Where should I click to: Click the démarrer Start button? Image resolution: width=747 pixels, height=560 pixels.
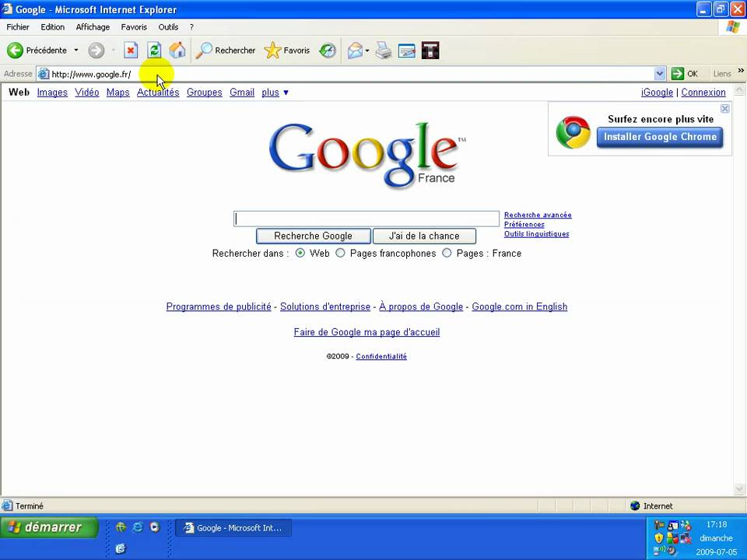coord(49,527)
